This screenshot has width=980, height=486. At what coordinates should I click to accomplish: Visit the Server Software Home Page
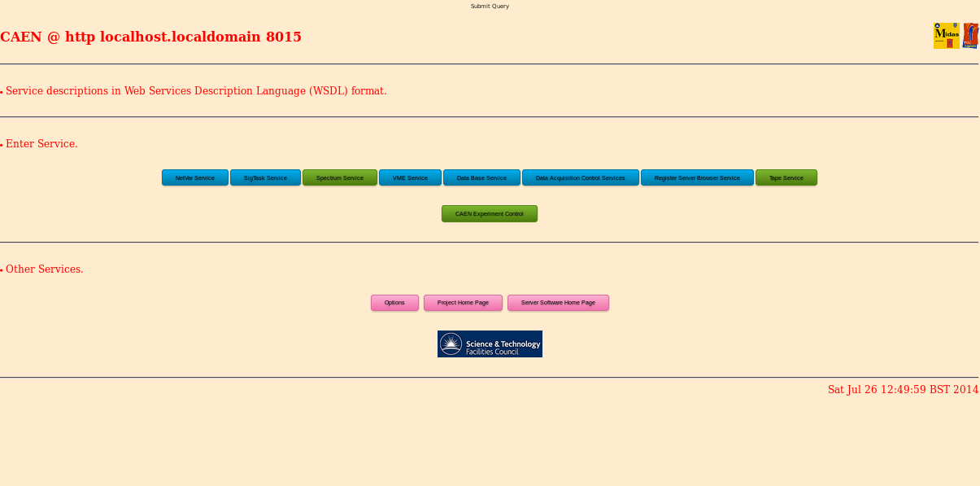558,303
